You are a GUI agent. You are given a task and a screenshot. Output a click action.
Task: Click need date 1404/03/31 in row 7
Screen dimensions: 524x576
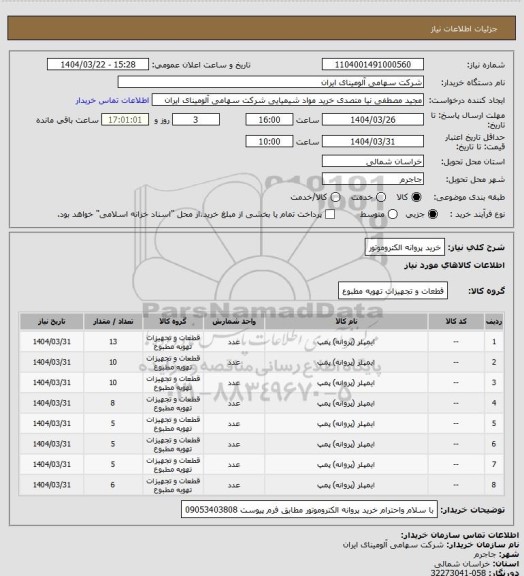[x=51, y=464]
